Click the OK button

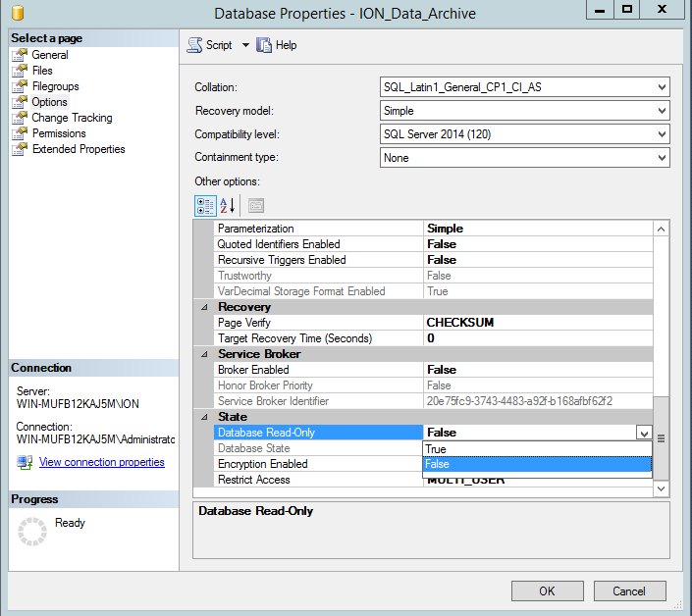[548, 590]
